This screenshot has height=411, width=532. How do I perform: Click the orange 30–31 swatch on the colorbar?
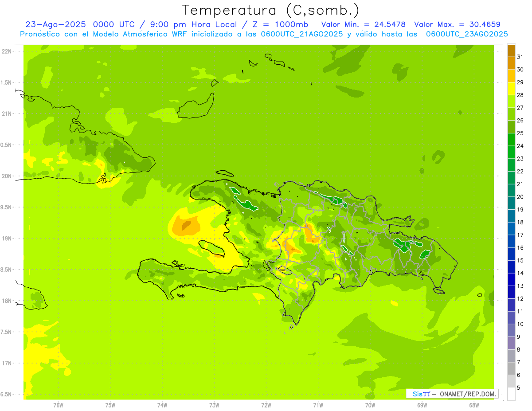pyautogui.click(x=511, y=63)
